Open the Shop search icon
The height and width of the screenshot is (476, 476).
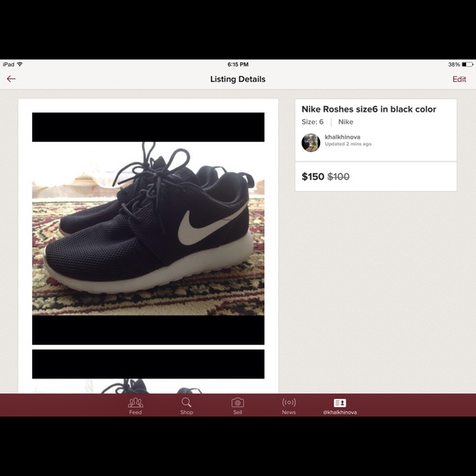(186, 402)
